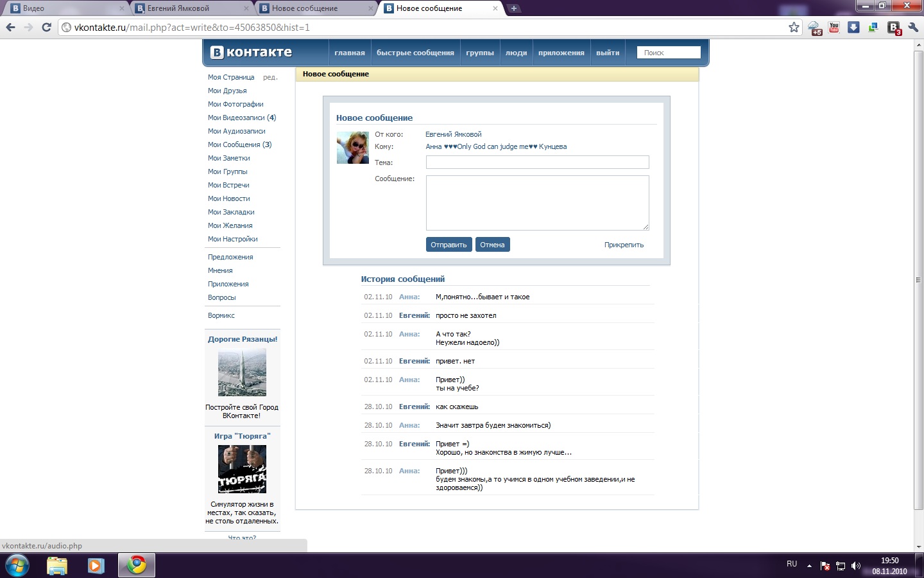Click the blue download arrow extension

pos(853,28)
